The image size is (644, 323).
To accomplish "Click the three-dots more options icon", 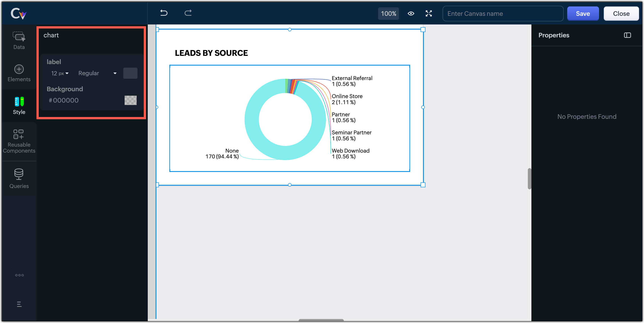I will pos(19,275).
